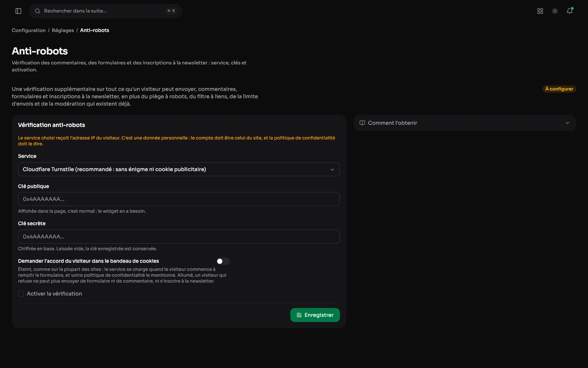Click the À configurer status badge
This screenshot has width=588, height=368.
point(559,89)
